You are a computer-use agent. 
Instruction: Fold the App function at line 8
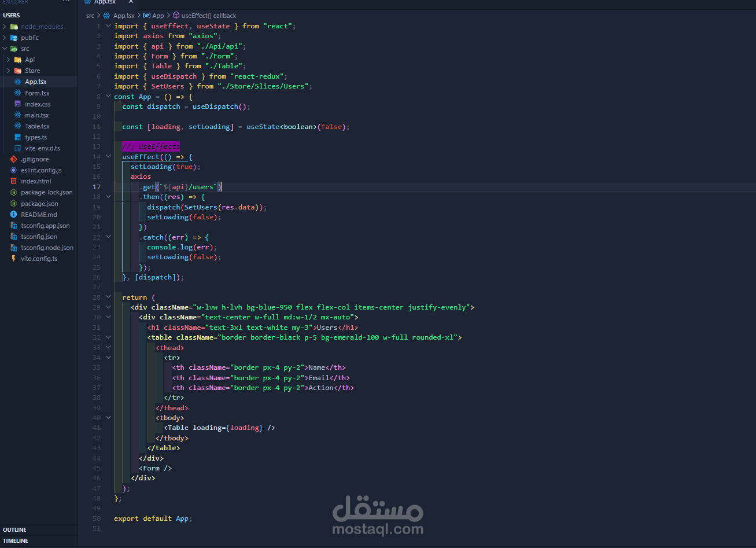coord(108,97)
